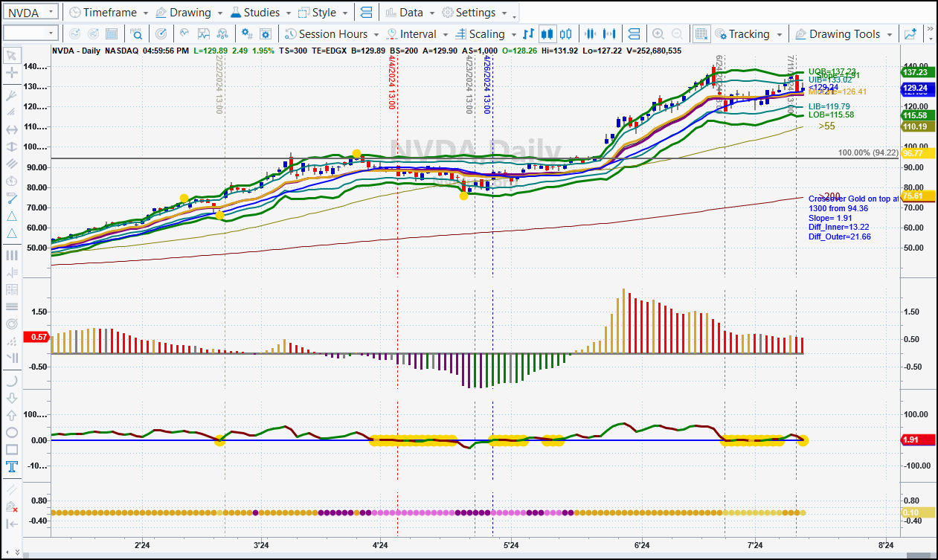Click the red 0.57 histogram value label
Image resolution: width=938 pixels, height=560 pixels.
click(36, 337)
